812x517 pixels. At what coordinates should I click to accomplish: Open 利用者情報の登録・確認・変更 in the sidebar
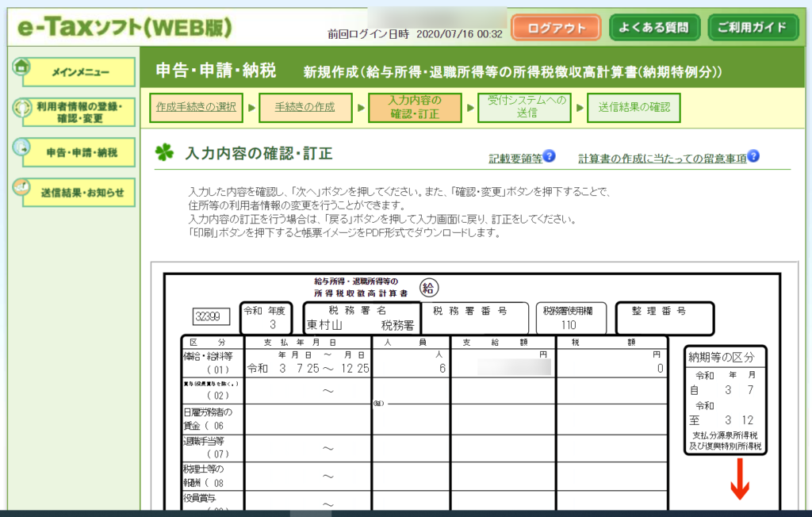coord(79,112)
